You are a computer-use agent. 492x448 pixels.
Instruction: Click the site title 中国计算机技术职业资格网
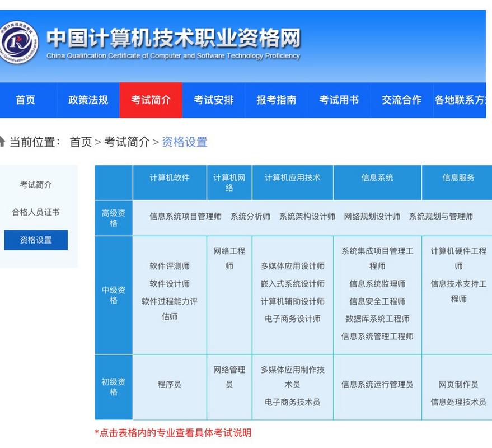[174, 38]
